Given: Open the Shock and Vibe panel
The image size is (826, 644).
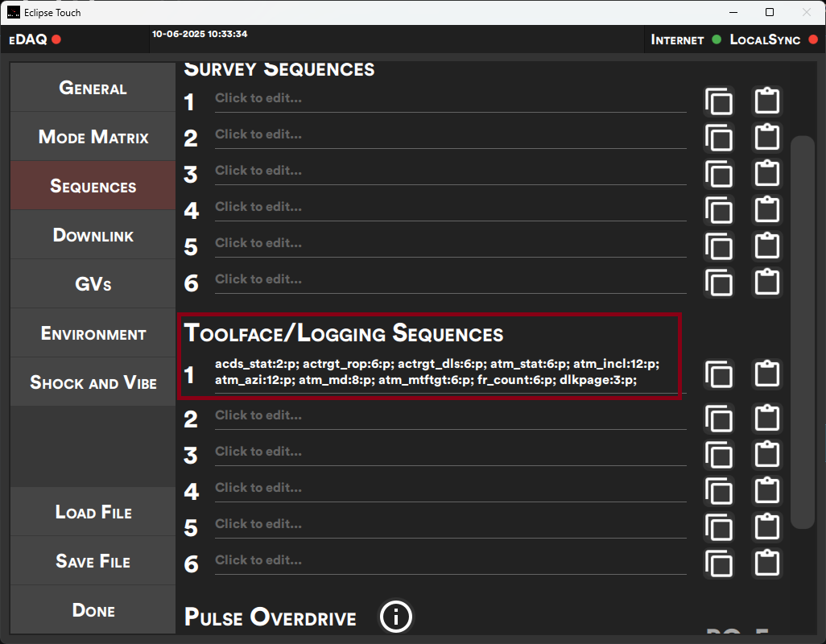Looking at the screenshot, I should pos(92,382).
